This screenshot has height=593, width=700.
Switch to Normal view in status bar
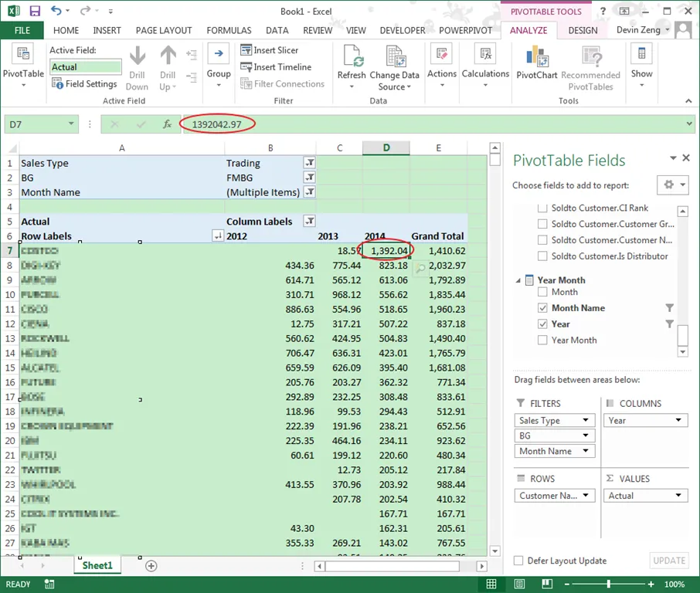[491, 584]
